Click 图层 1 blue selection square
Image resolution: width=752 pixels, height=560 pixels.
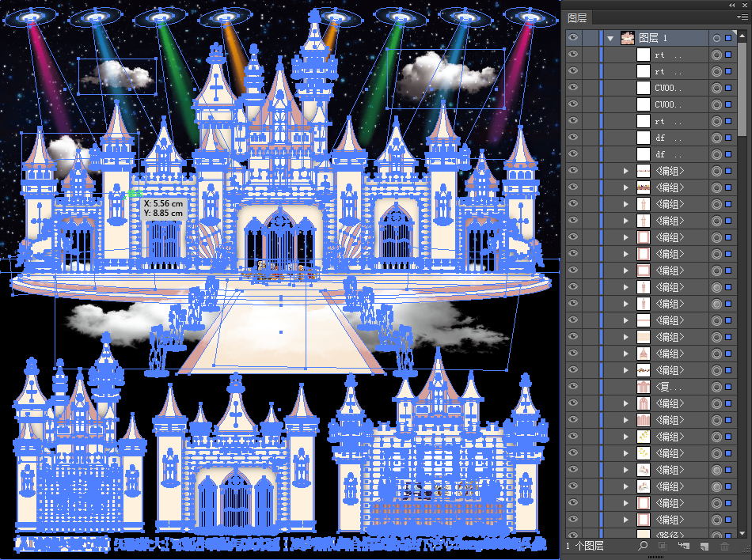point(728,38)
